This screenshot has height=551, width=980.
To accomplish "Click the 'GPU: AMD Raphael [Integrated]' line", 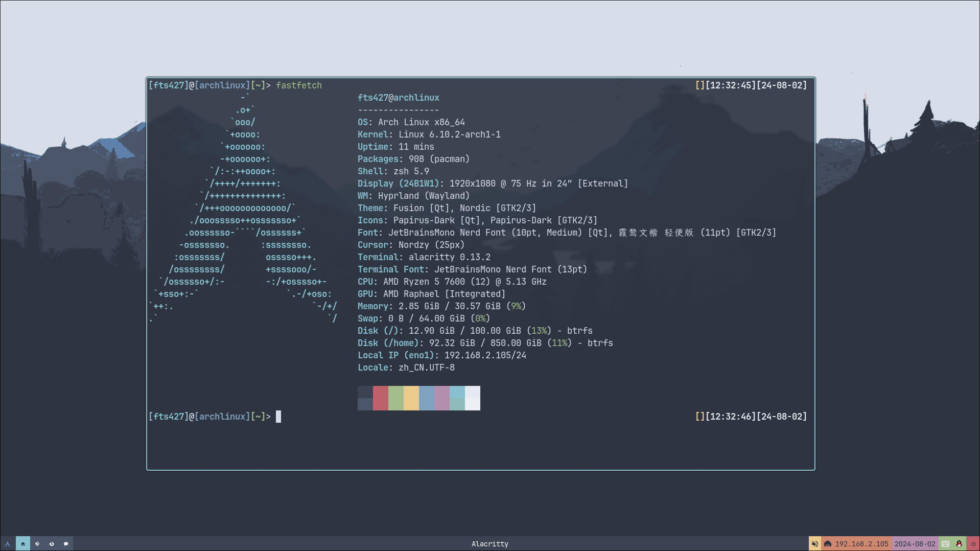I will (432, 294).
